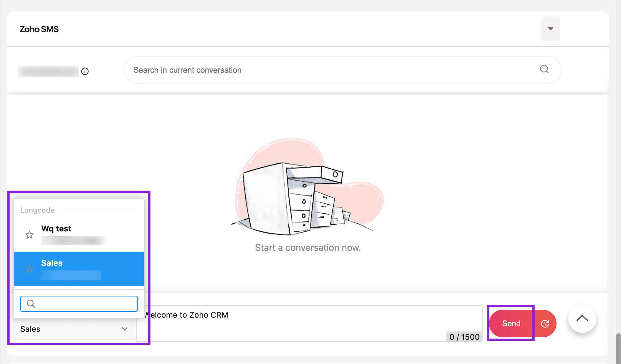Open the red arrow dropdown in the Zoho SMS header
This screenshot has width=621, height=364.
550,29
